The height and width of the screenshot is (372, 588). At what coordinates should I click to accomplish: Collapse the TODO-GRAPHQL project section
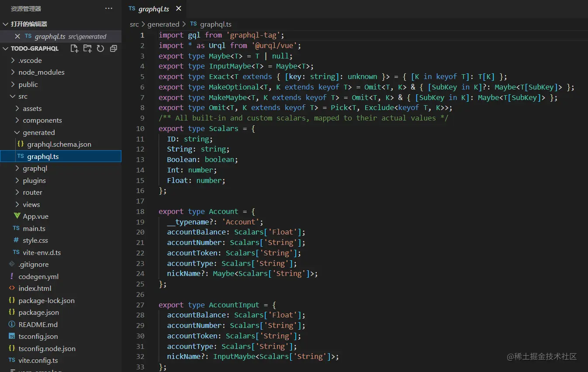pyautogui.click(x=6, y=48)
